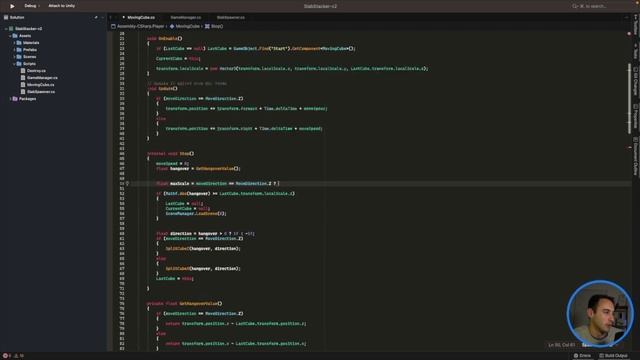Viewport: 640px width, 360px height.
Task: Select the Attach to Unity target
Action: click(62, 6)
